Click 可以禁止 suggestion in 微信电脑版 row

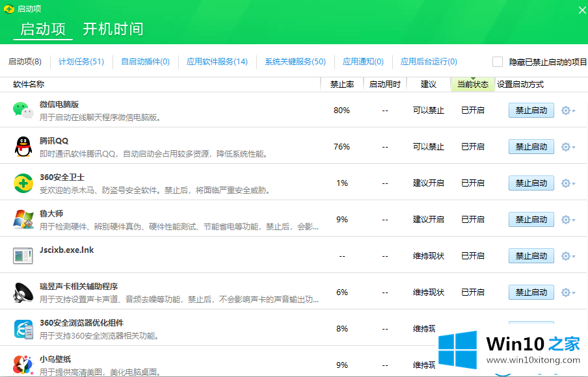(428, 110)
